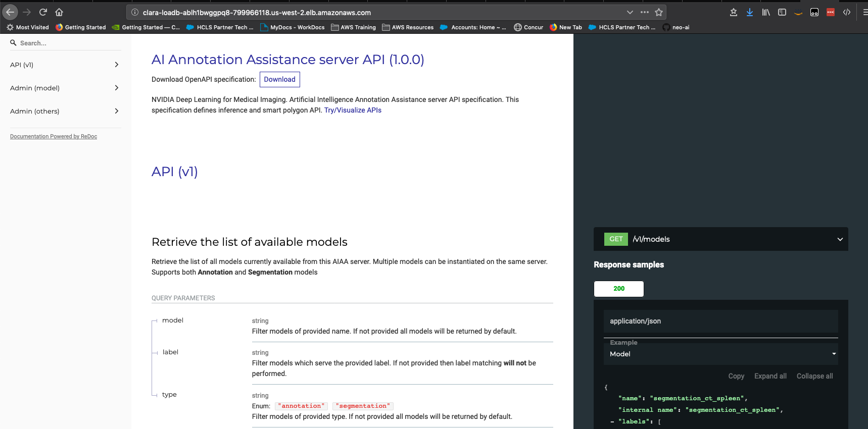Open the MyDocs - WorkDocs bookmark

click(293, 27)
